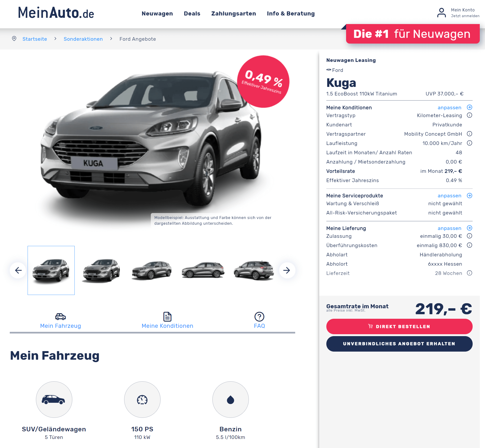Open anpassen for Meine Serviceprodukte
The width and height of the screenshot is (485, 448).
coord(469,195)
